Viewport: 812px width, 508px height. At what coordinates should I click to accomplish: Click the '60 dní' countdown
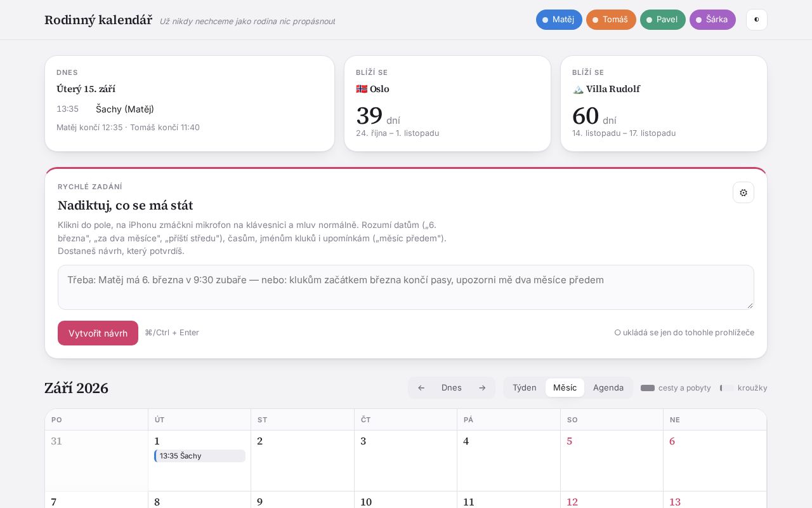pyautogui.click(x=594, y=116)
